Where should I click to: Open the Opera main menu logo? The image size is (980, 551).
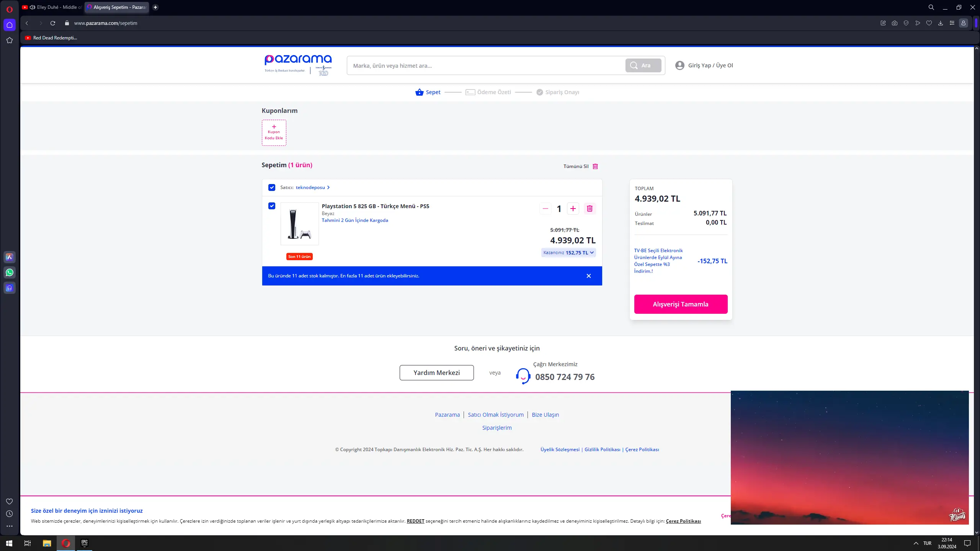point(10,9)
